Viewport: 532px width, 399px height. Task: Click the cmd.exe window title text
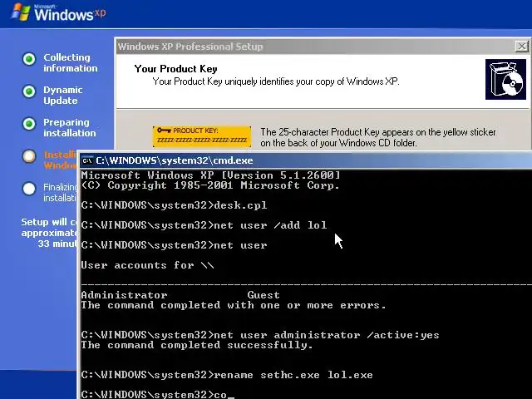(175, 160)
